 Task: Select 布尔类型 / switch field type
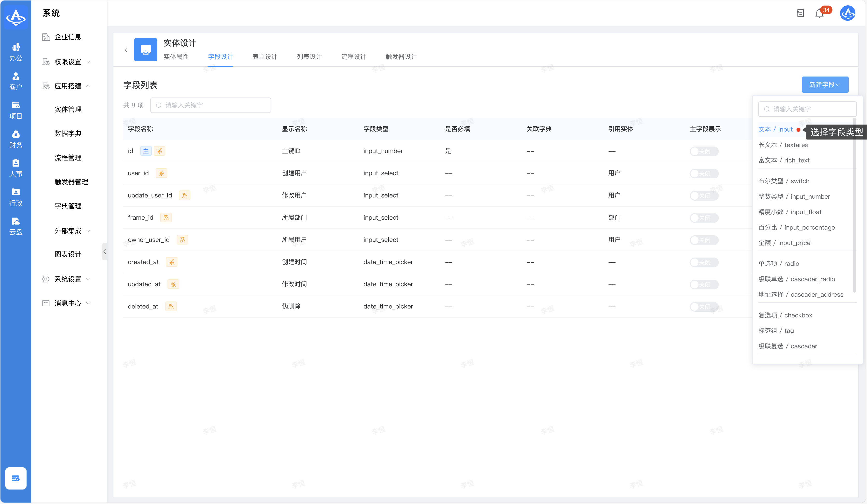coord(783,181)
